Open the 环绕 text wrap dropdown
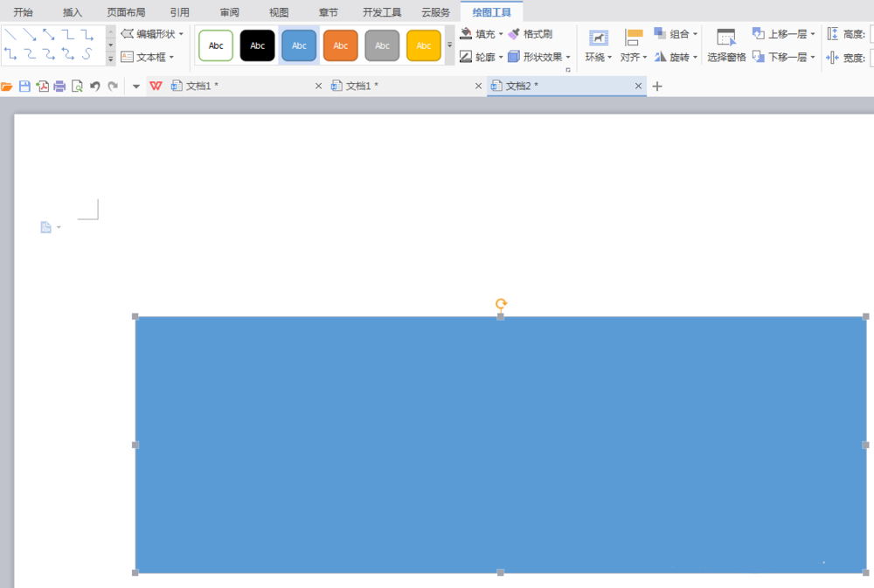Screen dimensions: 874x588 (x=599, y=46)
